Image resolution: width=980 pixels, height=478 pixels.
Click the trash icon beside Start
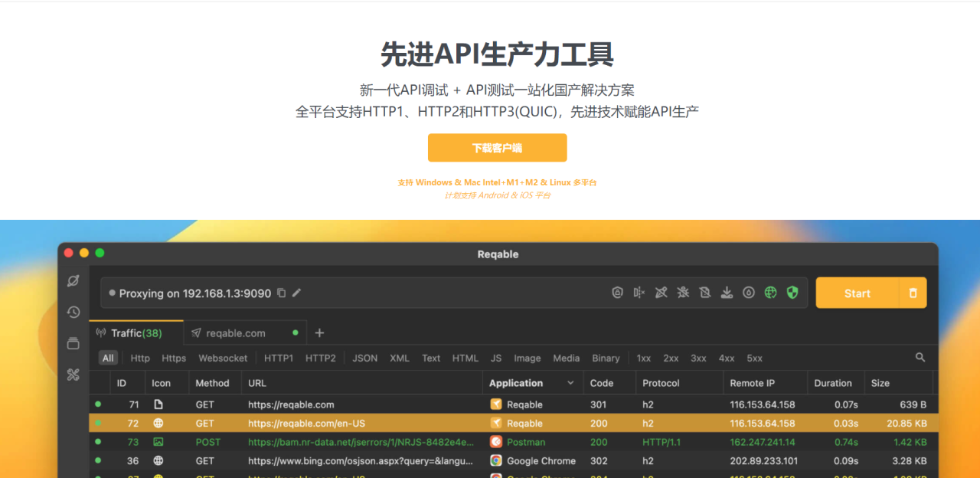(913, 293)
